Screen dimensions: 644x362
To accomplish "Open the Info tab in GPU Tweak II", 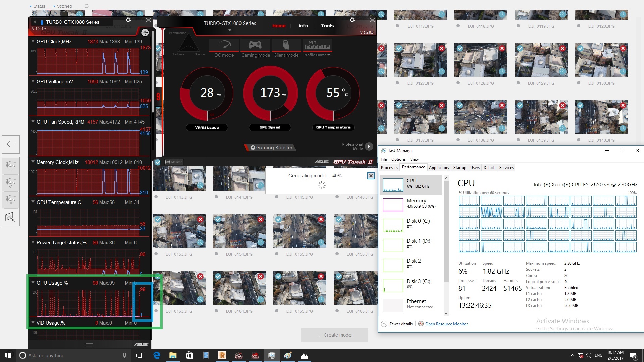I will 303,26.
